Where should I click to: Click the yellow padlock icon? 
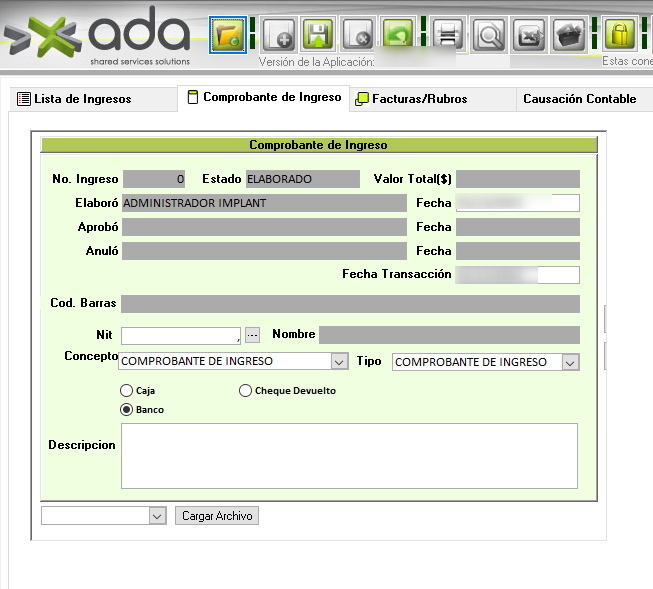coord(620,36)
